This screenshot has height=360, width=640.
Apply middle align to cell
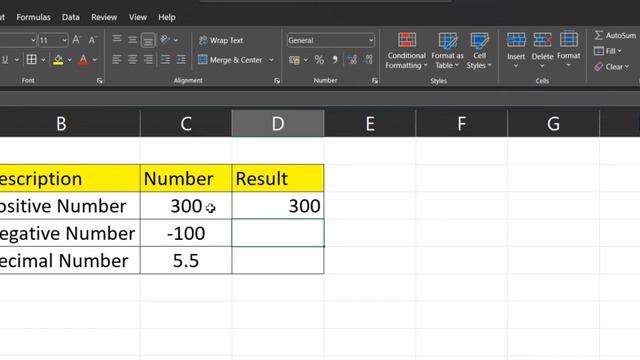coord(132,40)
